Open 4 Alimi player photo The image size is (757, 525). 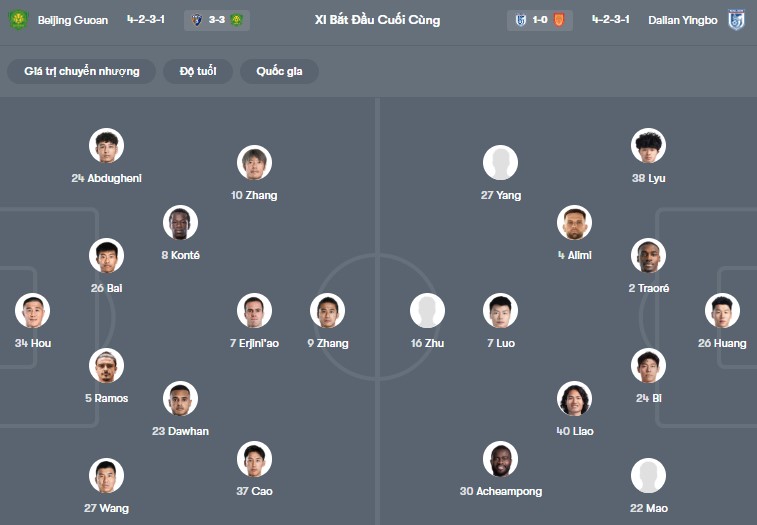click(575, 222)
